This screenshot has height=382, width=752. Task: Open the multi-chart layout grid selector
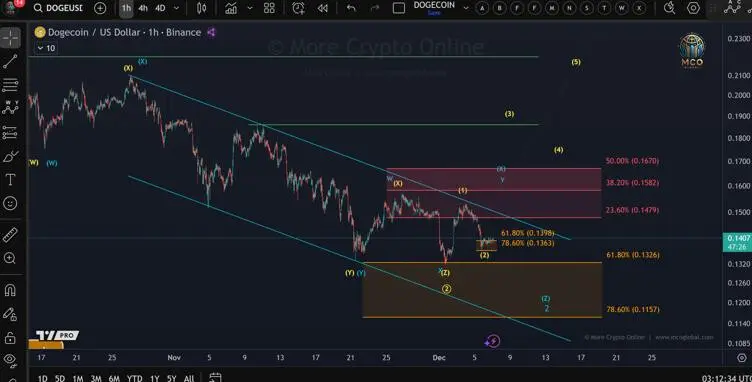[x=270, y=8]
